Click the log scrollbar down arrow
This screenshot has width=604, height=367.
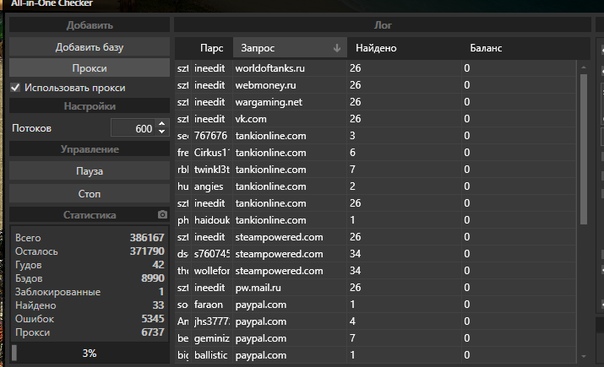584,356
